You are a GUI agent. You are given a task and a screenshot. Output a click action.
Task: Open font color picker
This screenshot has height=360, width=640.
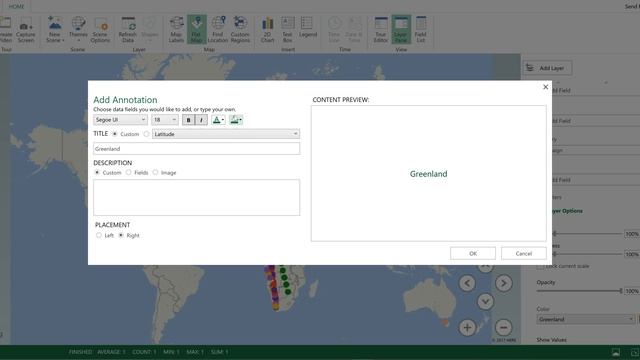click(218, 120)
